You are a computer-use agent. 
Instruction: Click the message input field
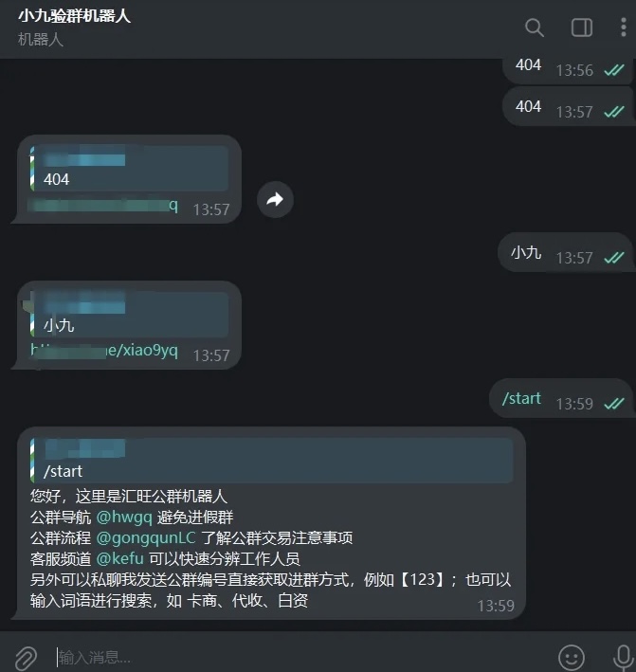click(300, 657)
